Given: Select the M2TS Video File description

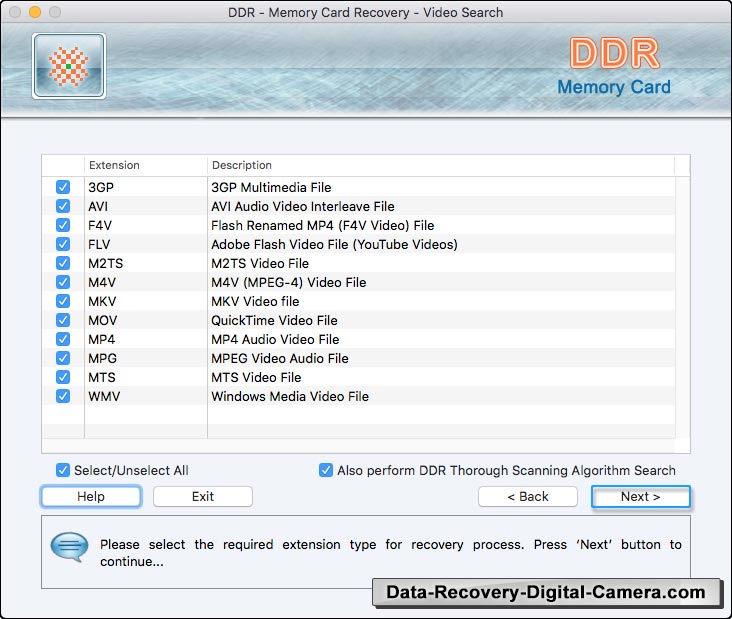Looking at the screenshot, I should tap(260, 263).
